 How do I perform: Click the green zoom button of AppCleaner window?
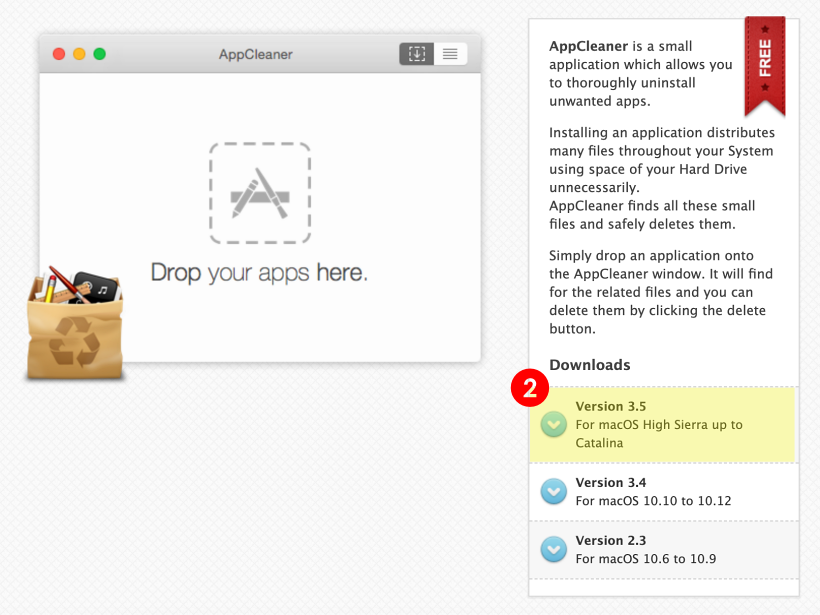point(100,54)
